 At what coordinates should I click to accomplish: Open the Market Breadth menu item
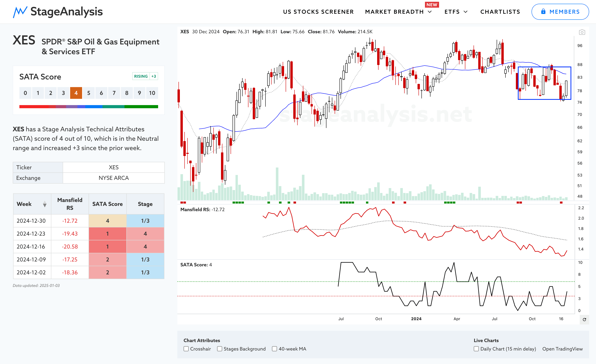pyautogui.click(x=394, y=12)
